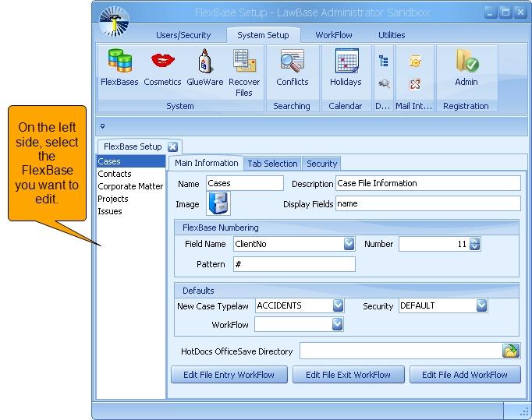This screenshot has height=420, width=532.
Task: Click the window resize grip in status bar
Action: pos(524,411)
